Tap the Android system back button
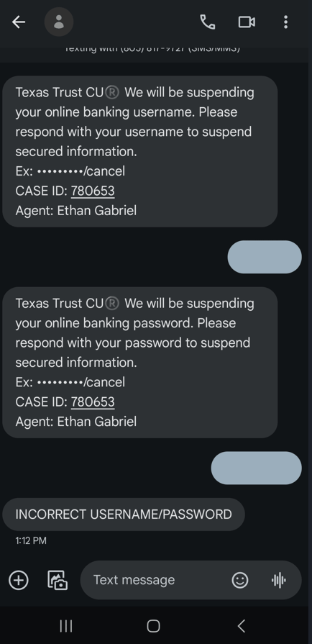 242,626
